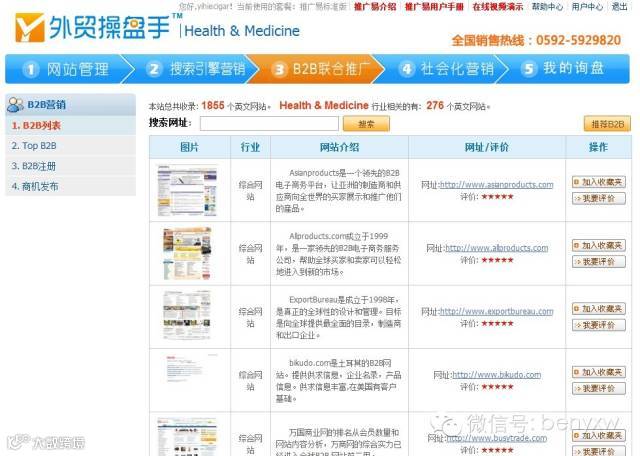Open Allproducts website thumbnail
Screen dimensions: 640x456
pyautogui.click(x=187, y=254)
